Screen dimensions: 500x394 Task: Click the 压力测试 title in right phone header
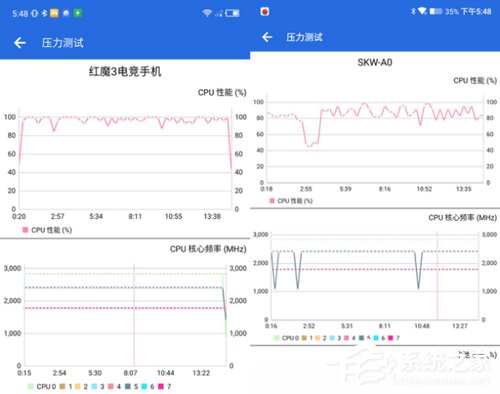pos(304,37)
